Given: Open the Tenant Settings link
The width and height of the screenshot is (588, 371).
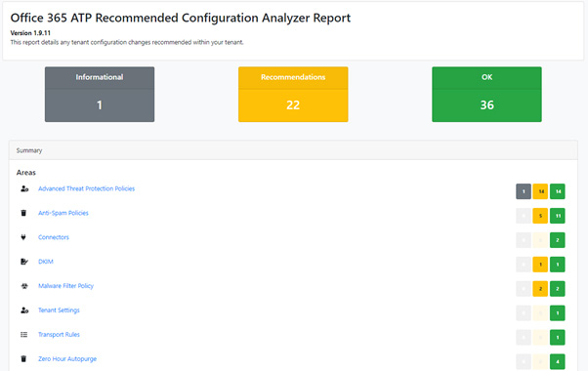Looking at the screenshot, I should [59, 310].
